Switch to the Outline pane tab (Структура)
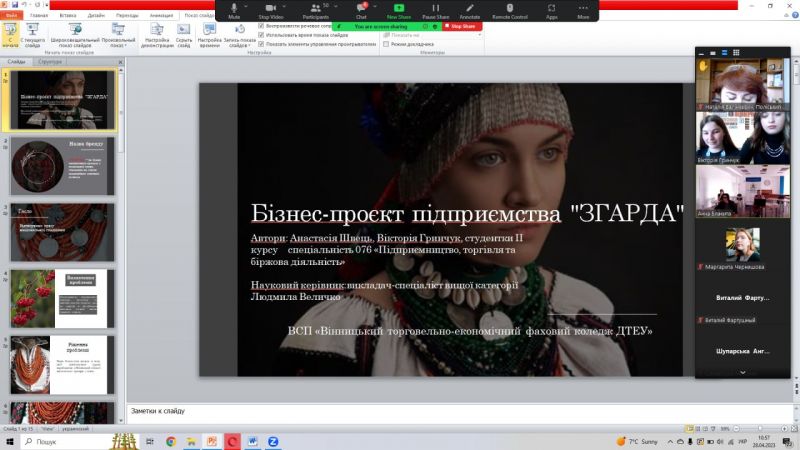This screenshot has width=800, height=450. point(50,61)
